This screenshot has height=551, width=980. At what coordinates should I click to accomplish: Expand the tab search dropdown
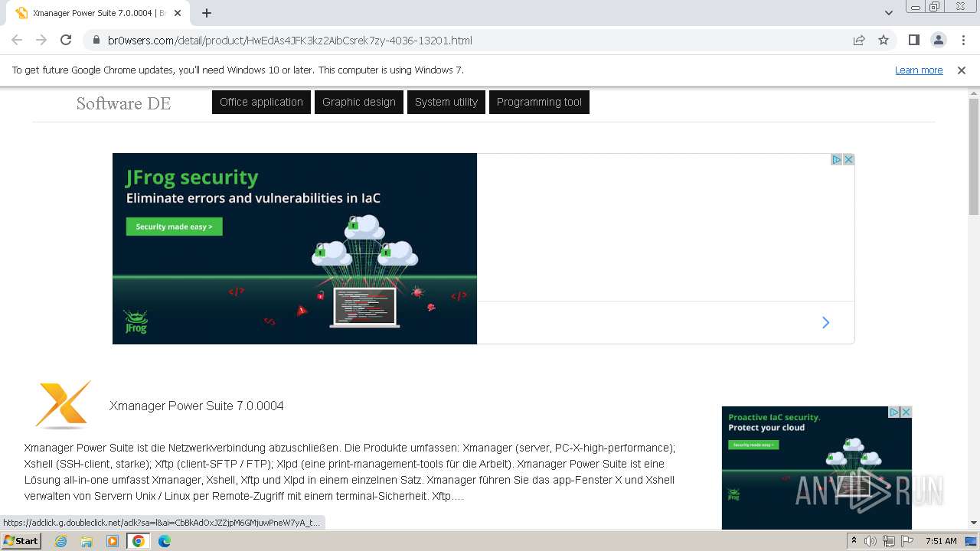click(888, 13)
